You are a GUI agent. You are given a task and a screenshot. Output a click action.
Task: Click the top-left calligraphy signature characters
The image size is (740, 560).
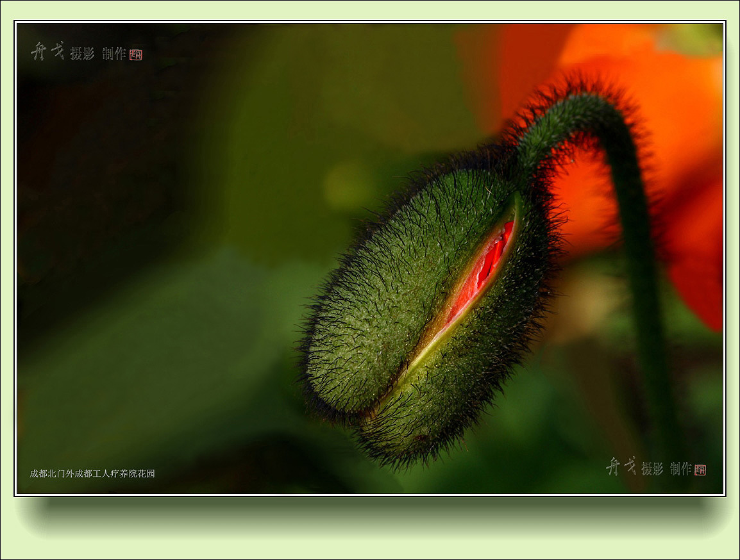[48, 51]
